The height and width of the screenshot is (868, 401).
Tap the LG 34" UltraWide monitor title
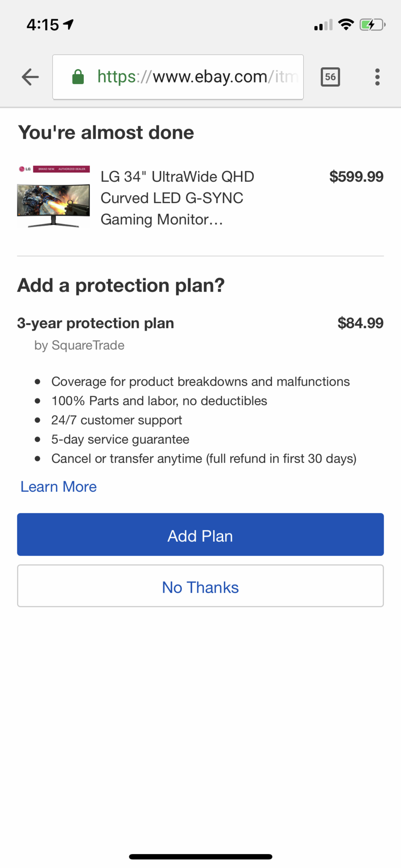(x=177, y=198)
